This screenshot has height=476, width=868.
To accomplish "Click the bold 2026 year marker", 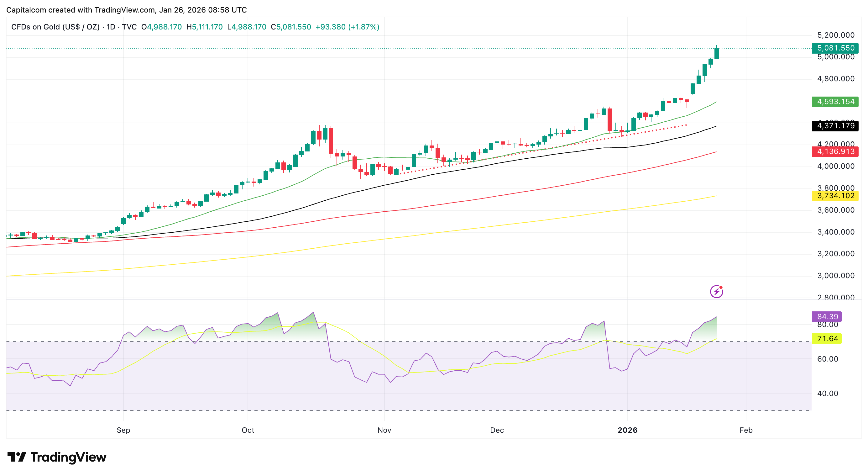I will (x=627, y=430).
